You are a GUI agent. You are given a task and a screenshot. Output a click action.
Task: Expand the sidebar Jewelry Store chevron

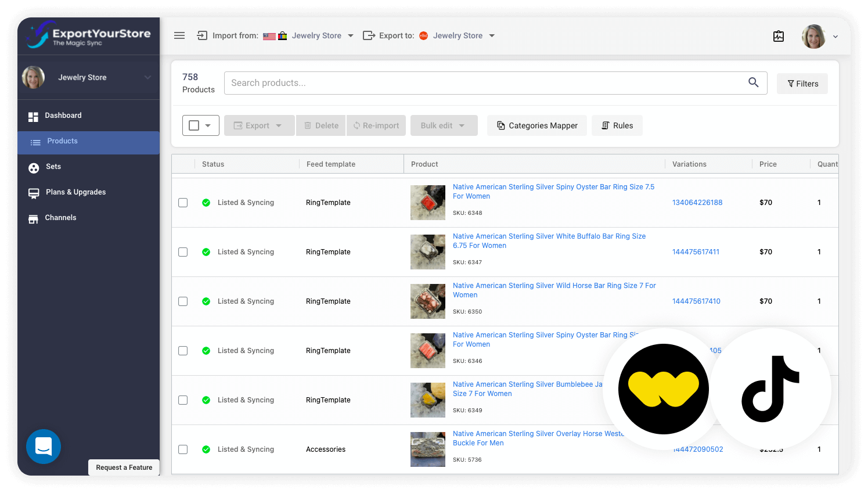click(147, 77)
